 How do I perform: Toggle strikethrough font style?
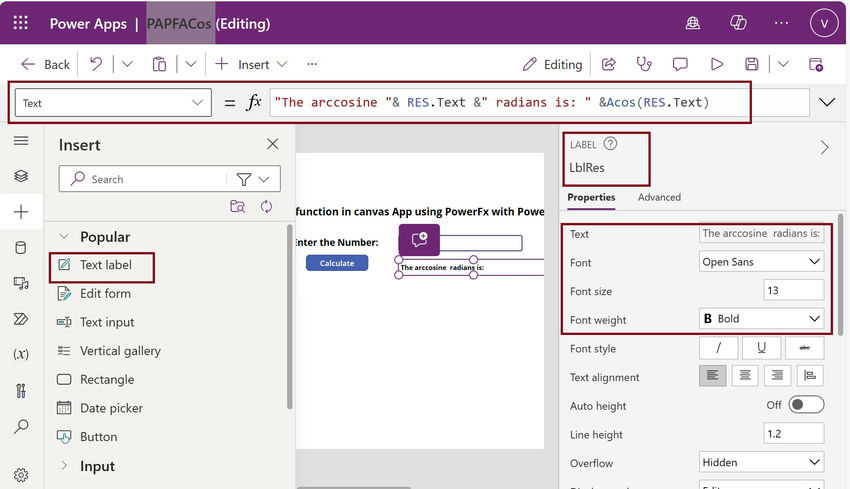(x=804, y=348)
